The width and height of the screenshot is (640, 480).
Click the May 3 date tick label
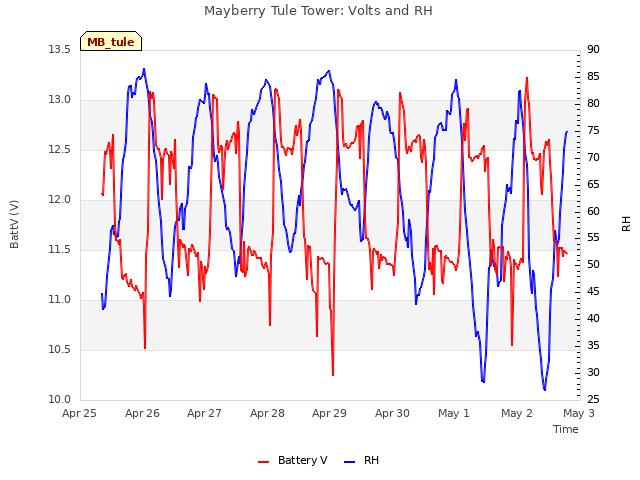pos(579,413)
